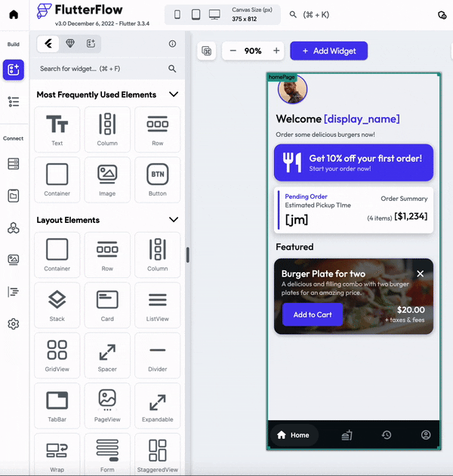Zoom in canvas with plus button
Viewport: 453px width, 476px height.
coord(276,51)
